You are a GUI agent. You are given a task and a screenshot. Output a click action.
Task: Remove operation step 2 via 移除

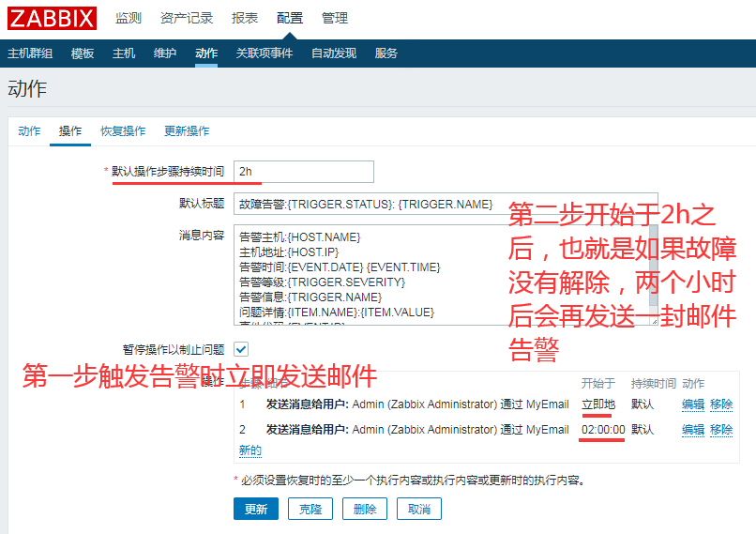tap(721, 429)
